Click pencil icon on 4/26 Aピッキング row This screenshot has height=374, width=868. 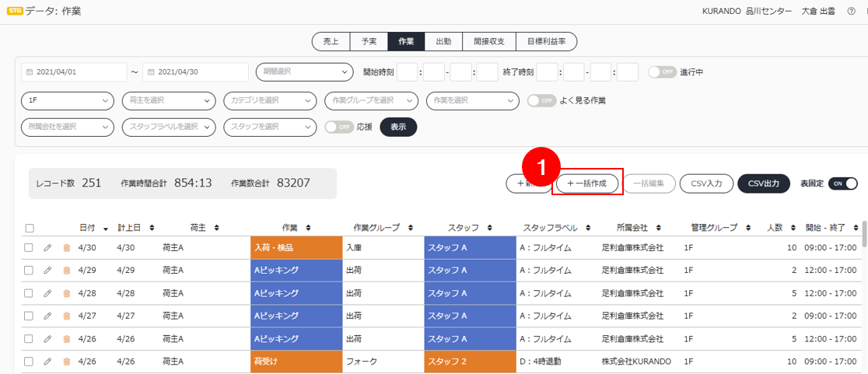point(47,338)
